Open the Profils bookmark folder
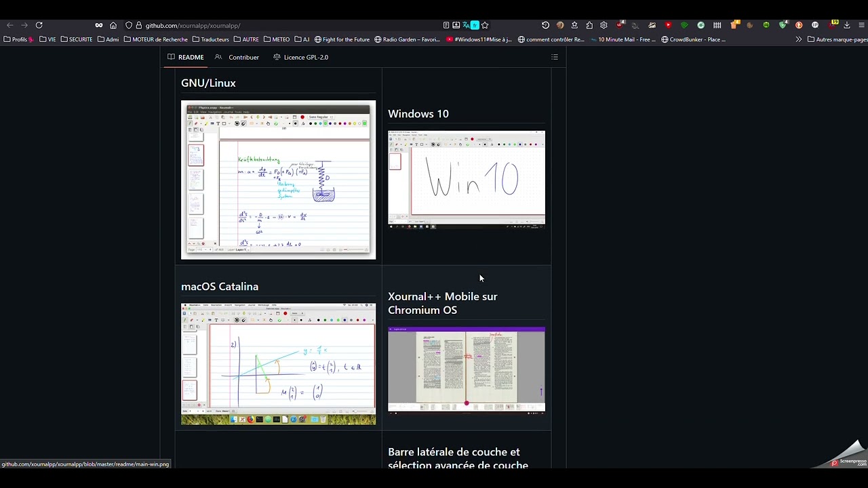This screenshot has height=488, width=868. click(x=18, y=39)
